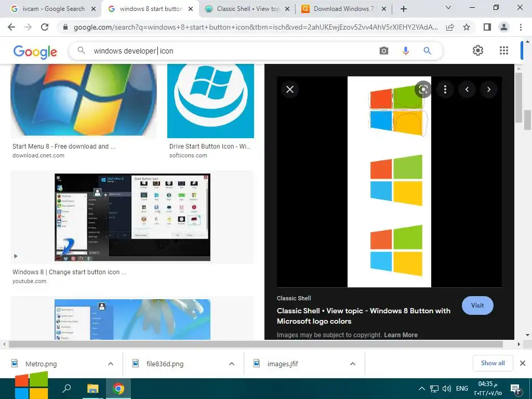Open the Windows Start button
Image resolution: width=532 pixels, height=399 pixels.
click(x=32, y=387)
